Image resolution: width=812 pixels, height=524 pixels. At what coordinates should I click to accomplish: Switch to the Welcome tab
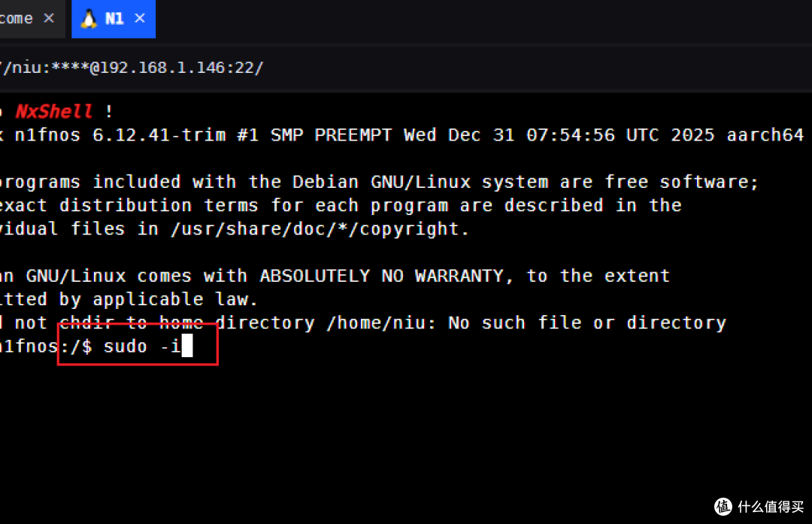pyautogui.click(x=17, y=19)
